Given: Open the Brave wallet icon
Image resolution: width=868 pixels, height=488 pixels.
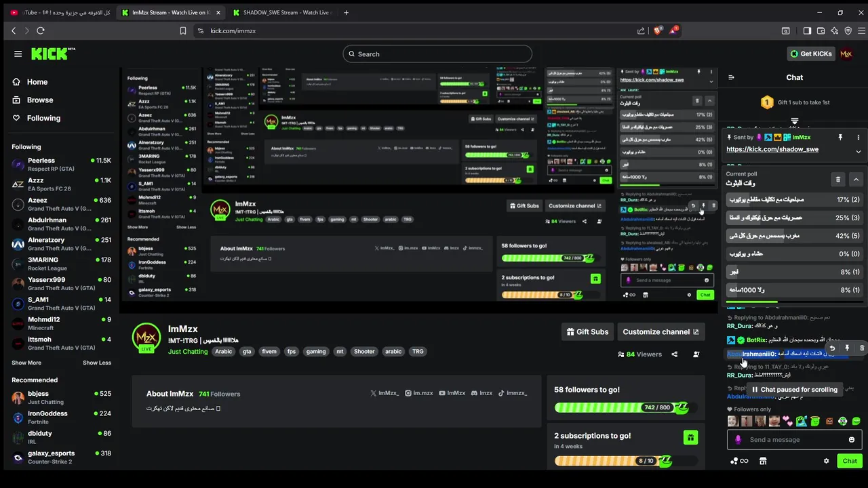Looking at the screenshot, I should [821, 30].
